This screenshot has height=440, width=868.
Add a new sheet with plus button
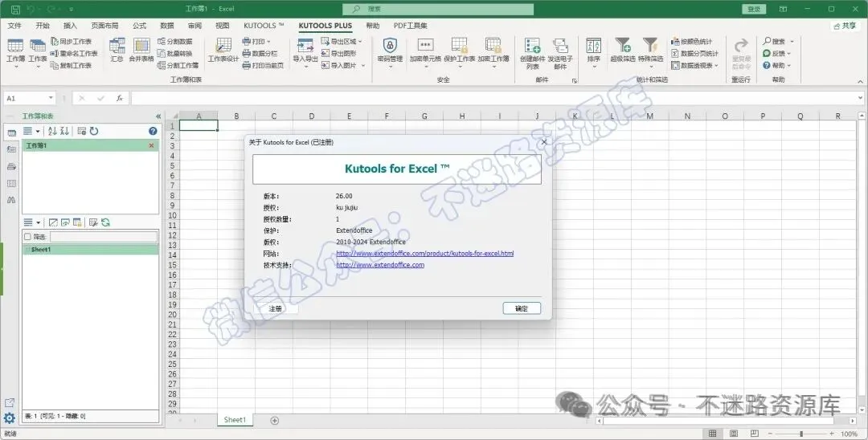tap(275, 421)
